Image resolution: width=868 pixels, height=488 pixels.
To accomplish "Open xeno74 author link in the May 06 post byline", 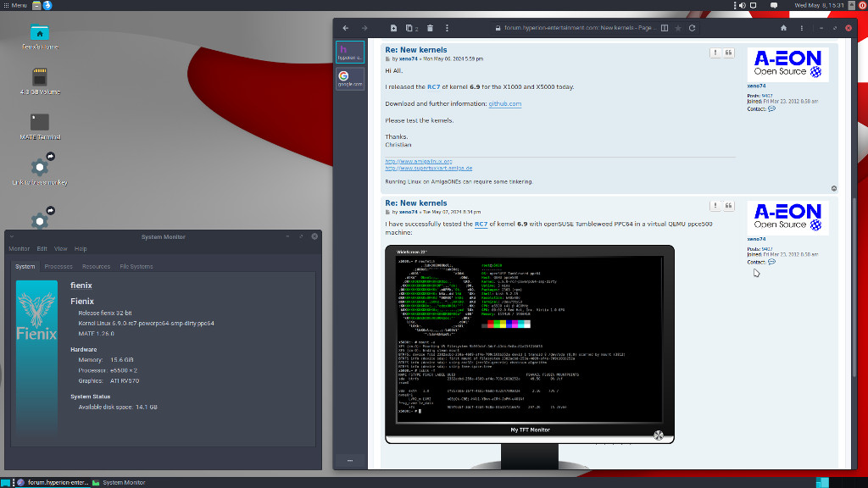I will [408, 58].
